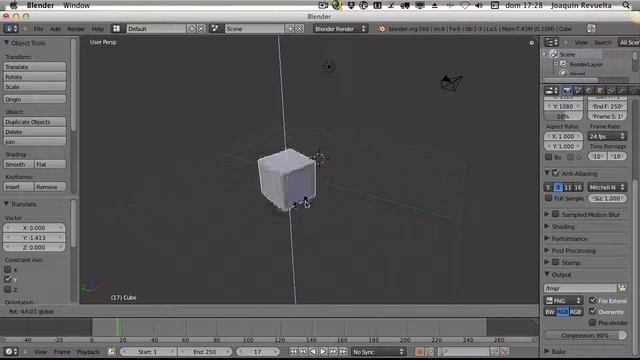The image size is (640, 360).
Task: Open the Blender Render engine dropdown
Action: click(x=340, y=29)
